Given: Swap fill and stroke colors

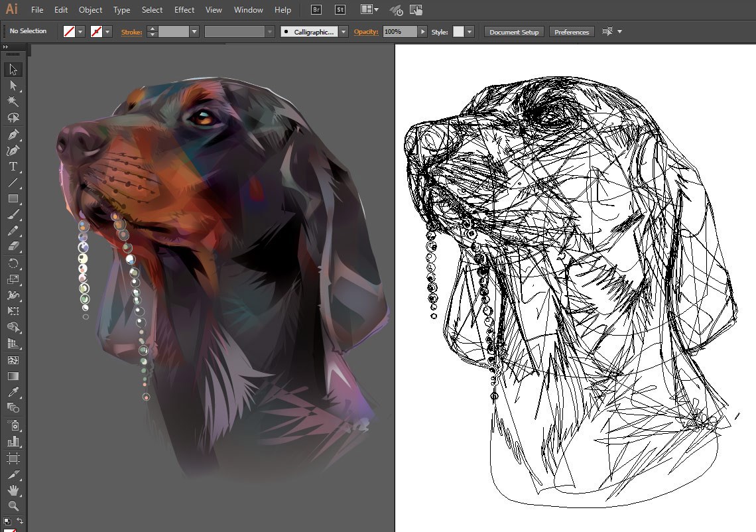Looking at the screenshot, I should click(x=20, y=521).
